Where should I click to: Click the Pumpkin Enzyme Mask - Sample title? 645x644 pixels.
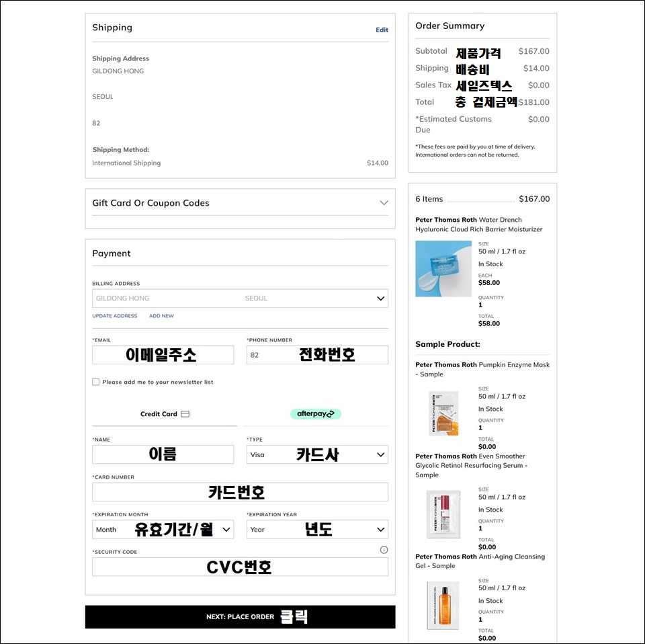pos(482,369)
